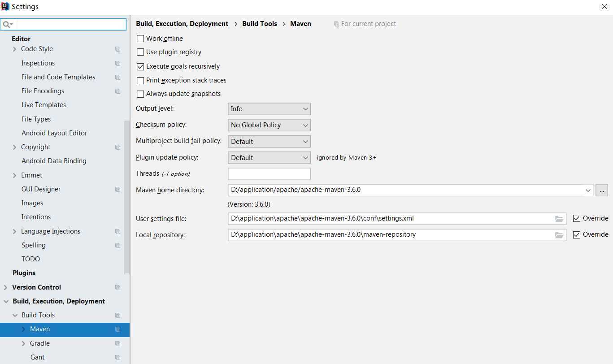This screenshot has width=613, height=364.
Task: Click the For current project icon in breadcrumb
Action: click(336, 24)
